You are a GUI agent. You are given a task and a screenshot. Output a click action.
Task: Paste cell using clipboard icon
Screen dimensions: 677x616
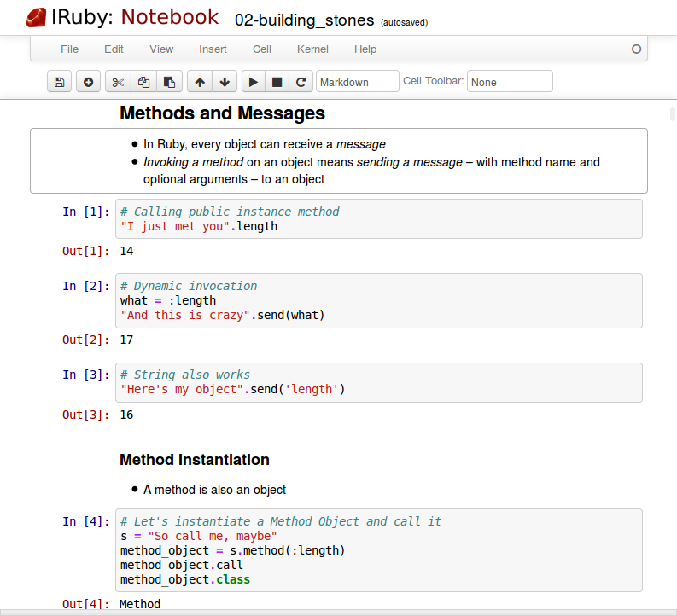click(169, 83)
